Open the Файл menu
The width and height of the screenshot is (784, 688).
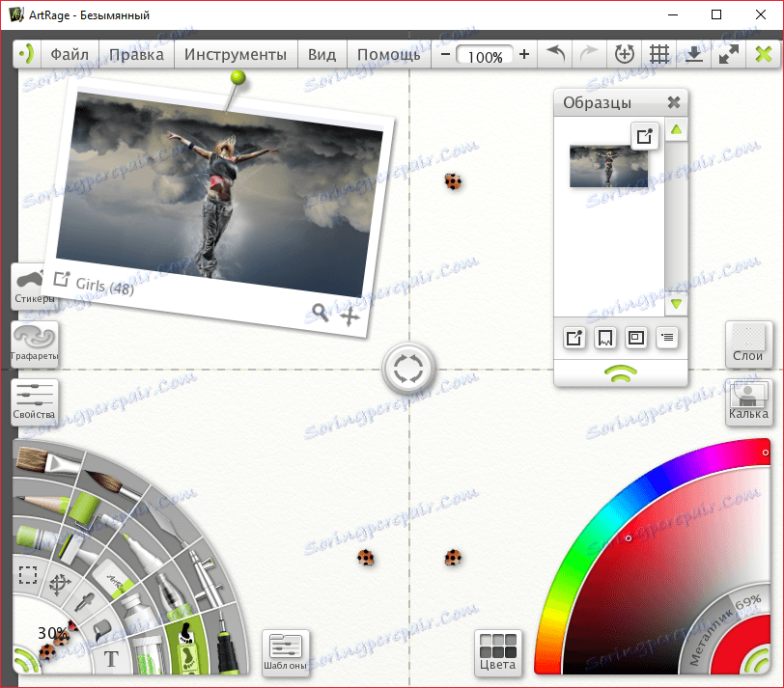tap(71, 54)
